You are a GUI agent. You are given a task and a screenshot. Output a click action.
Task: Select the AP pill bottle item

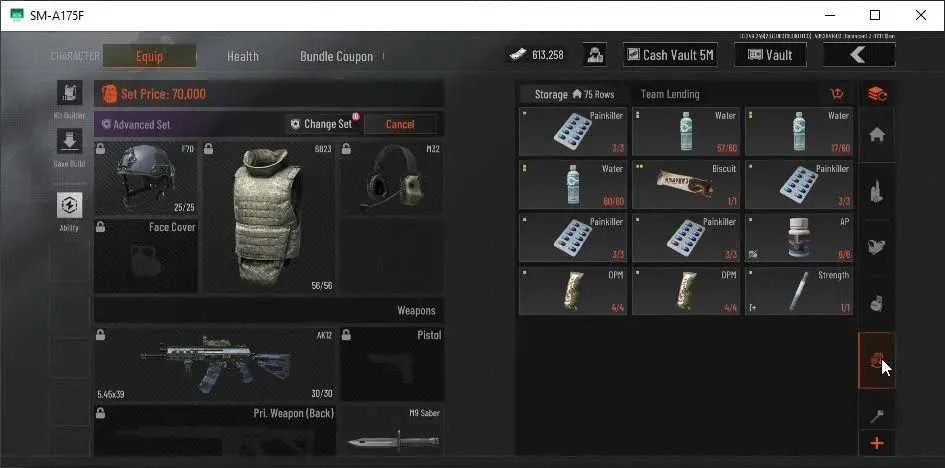tap(799, 238)
